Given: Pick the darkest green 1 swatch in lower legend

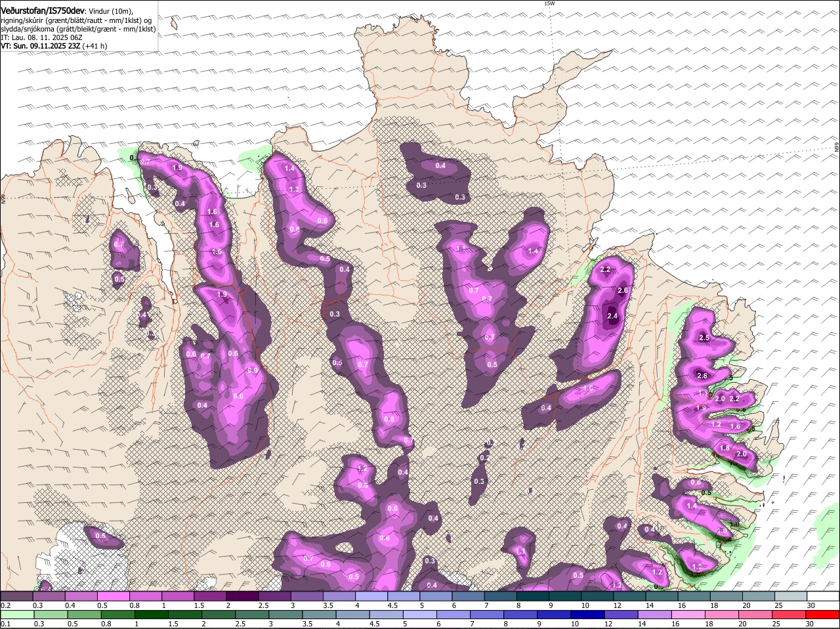Looking at the screenshot, I should tap(151, 615).
